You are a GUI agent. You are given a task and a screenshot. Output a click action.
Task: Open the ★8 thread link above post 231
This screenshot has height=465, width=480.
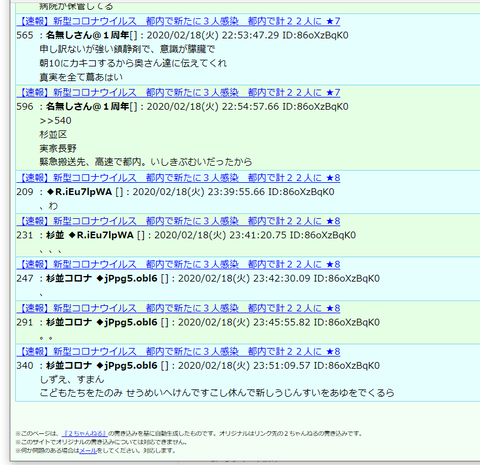[178, 221]
